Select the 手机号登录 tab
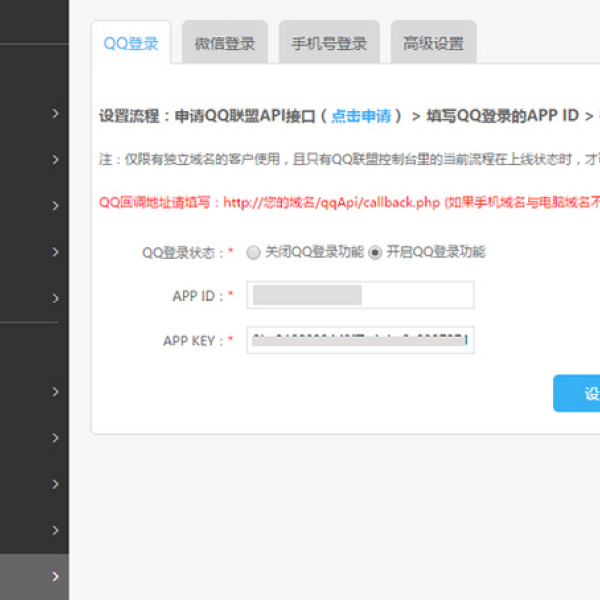This screenshot has height=600, width=600. [329, 44]
